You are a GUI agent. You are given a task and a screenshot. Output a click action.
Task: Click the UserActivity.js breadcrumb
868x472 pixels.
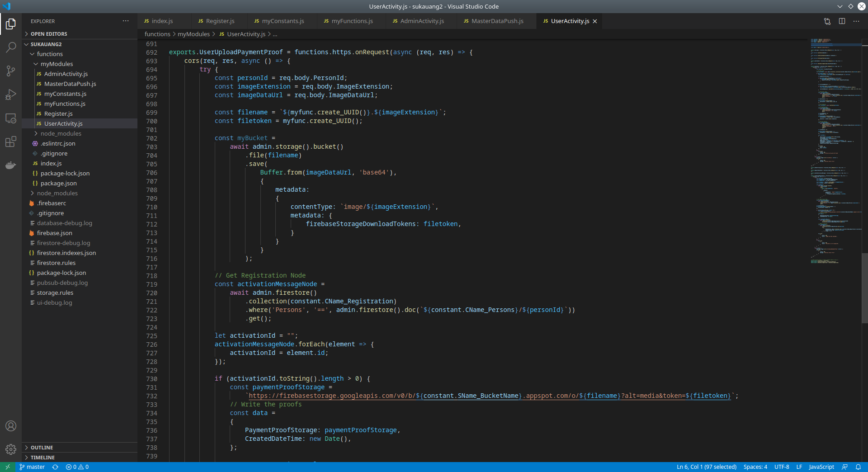242,34
